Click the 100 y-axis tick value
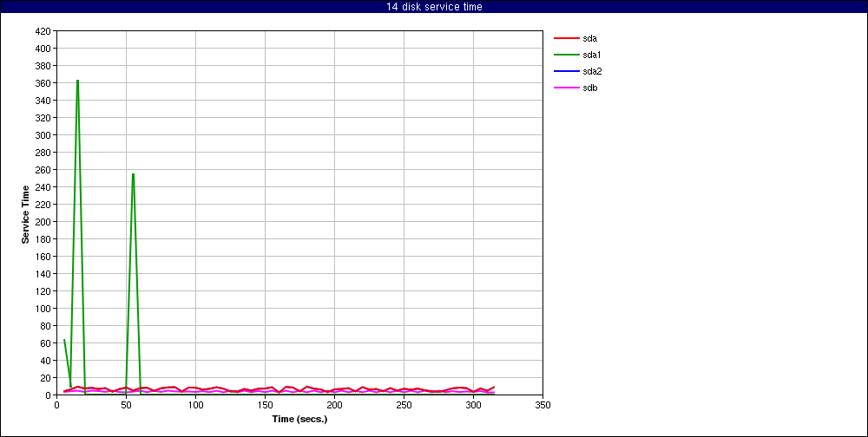This screenshot has height=437, width=868. tap(44, 309)
